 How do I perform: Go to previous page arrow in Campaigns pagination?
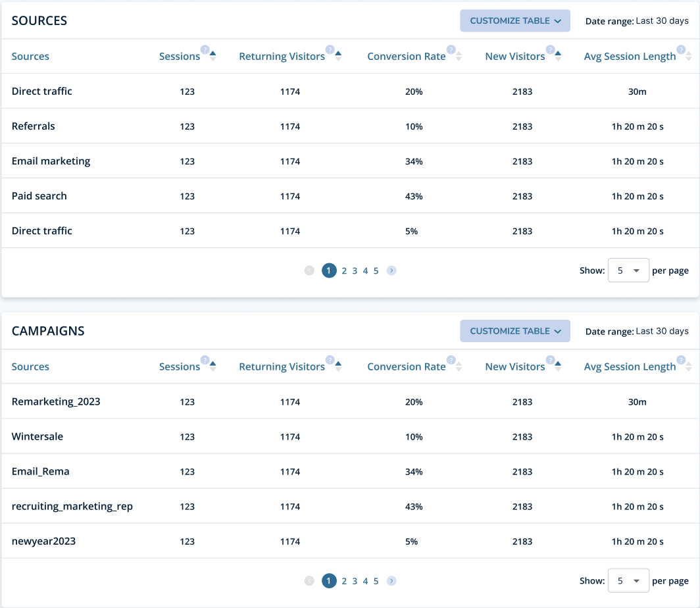point(309,581)
